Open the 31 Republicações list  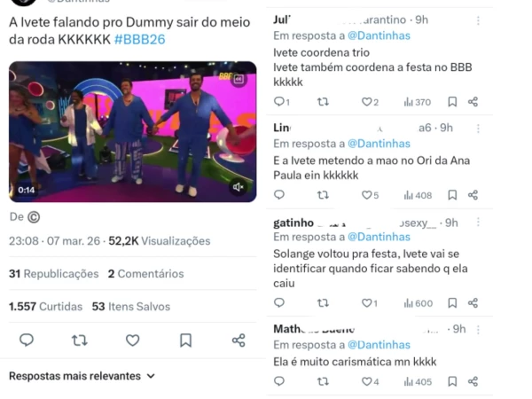53,274
